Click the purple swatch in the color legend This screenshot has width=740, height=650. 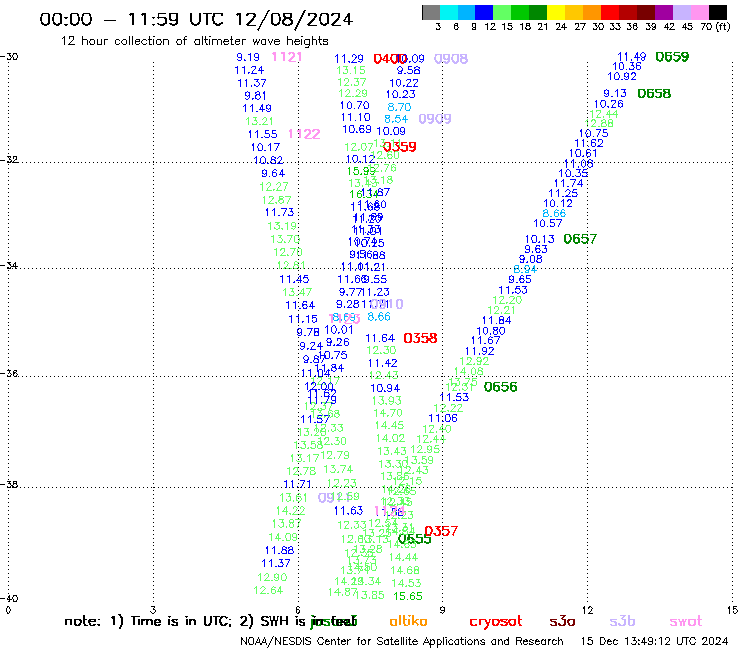click(663, 12)
